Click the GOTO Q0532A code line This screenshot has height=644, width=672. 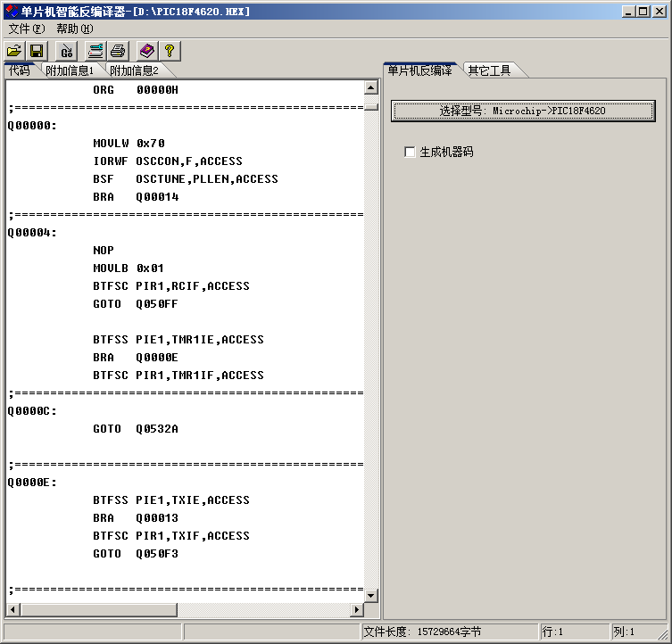click(x=136, y=429)
